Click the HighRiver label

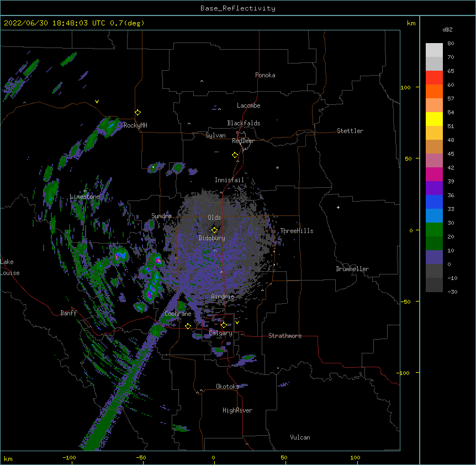[x=237, y=410]
